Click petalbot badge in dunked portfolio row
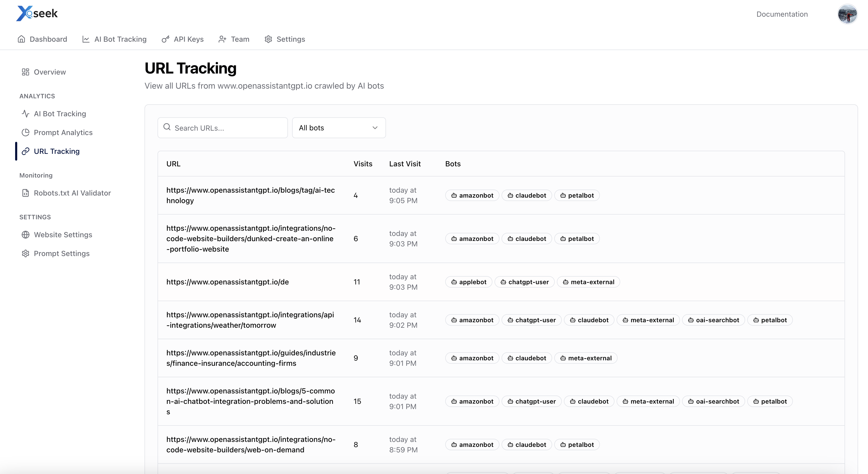The height and width of the screenshot is (474, 868). [576, 239]
